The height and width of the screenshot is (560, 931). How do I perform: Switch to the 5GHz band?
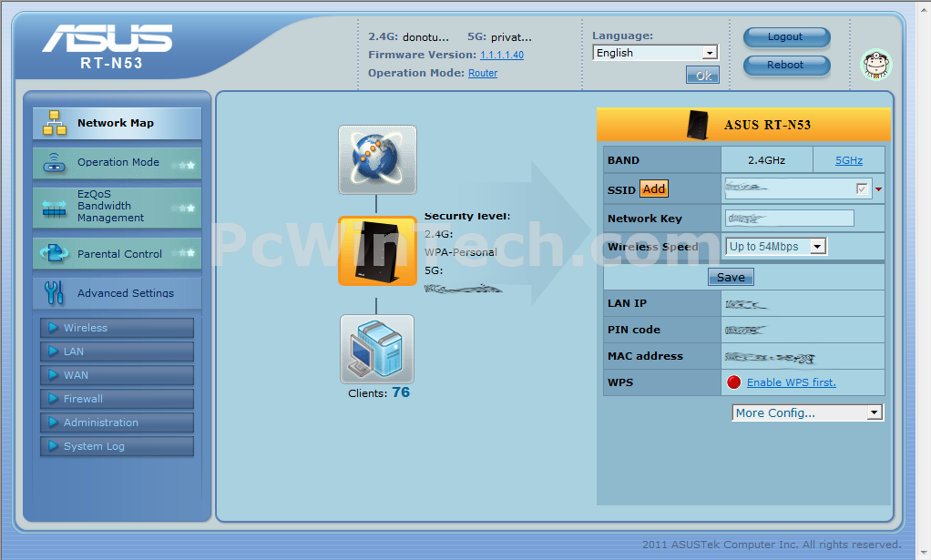(849, 160)
